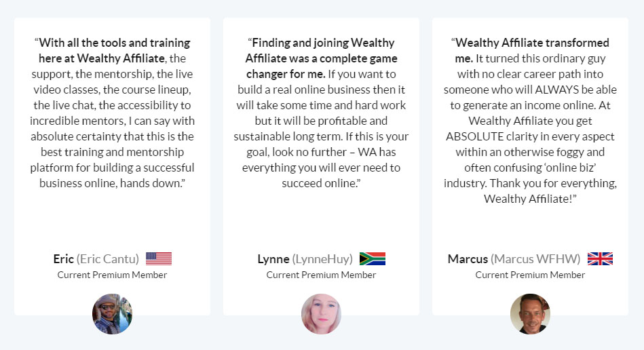Click Current Premium Member under Eric
644x350 pixels.
[x=112, y=275]
